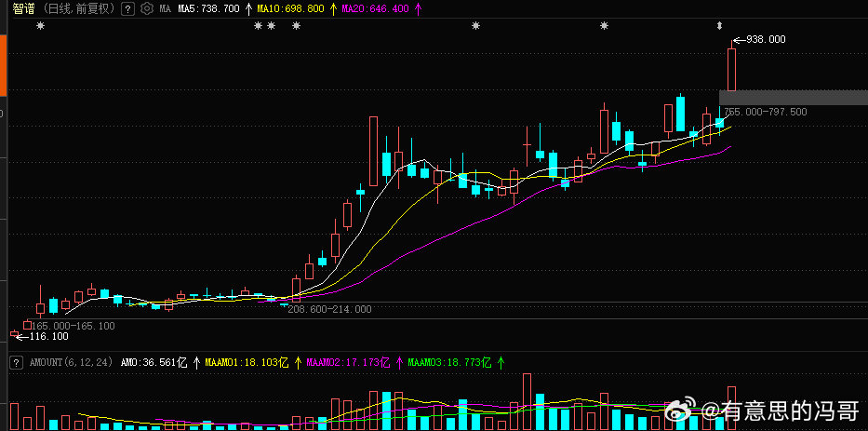Click the 938.000 high price label
The height and width of the screenshot is (431, 868).
tap(766, 39)
